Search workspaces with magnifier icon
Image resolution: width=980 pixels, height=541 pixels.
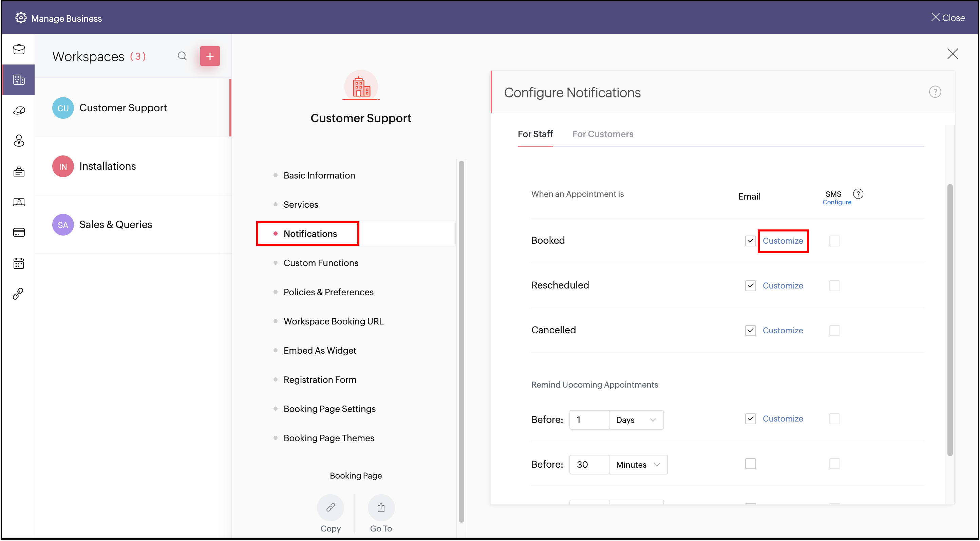[x=182, y=56]
